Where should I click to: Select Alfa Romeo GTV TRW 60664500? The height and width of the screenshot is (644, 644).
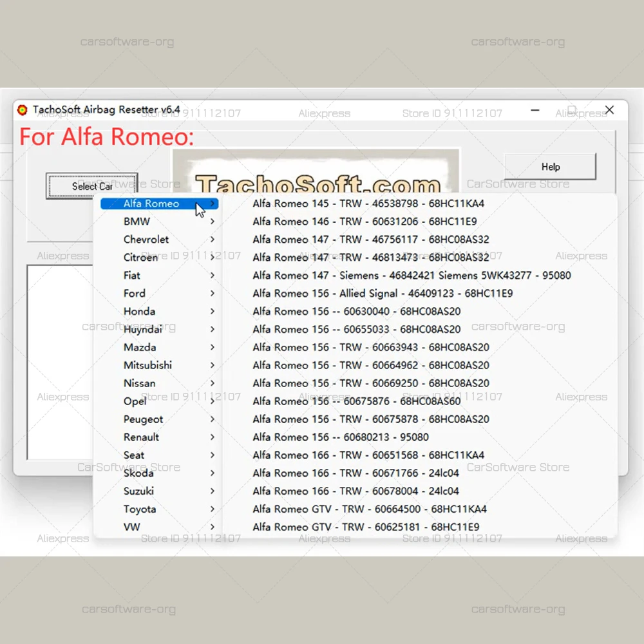click(x=370, y=509)
